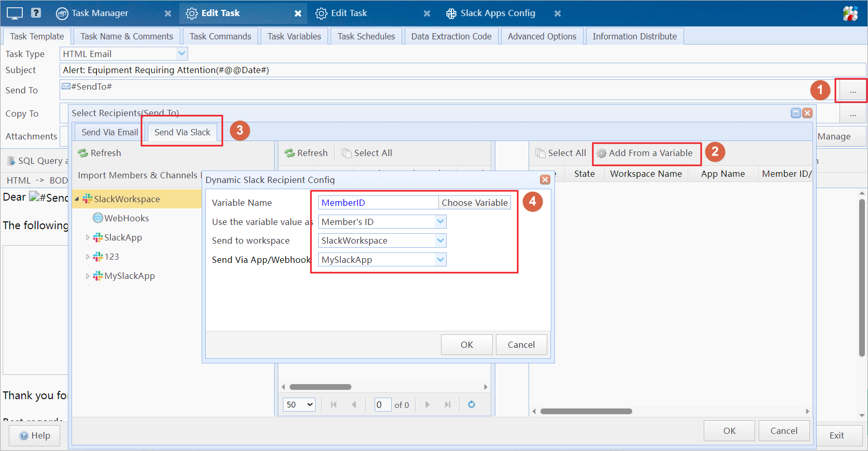Open the Task Schedules tab
Image resolution: width=868 pixels, height=451 pixels.
pos(366,36)
